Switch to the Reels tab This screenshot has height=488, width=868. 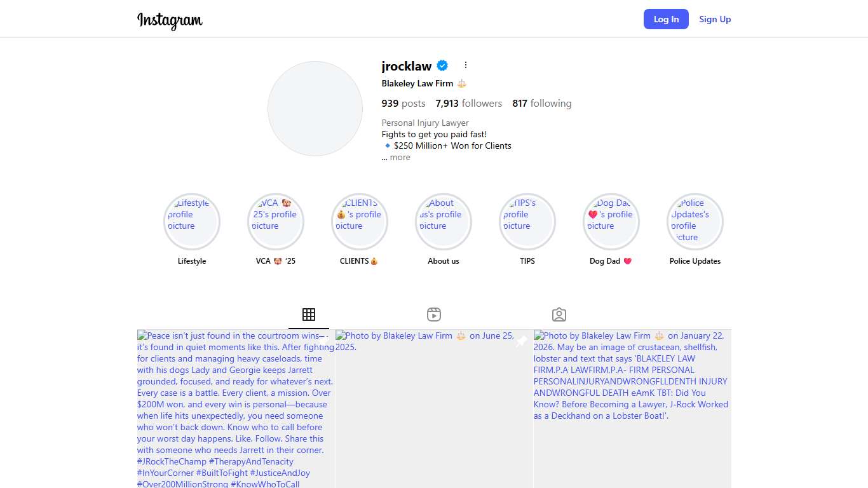coord(434,315)
